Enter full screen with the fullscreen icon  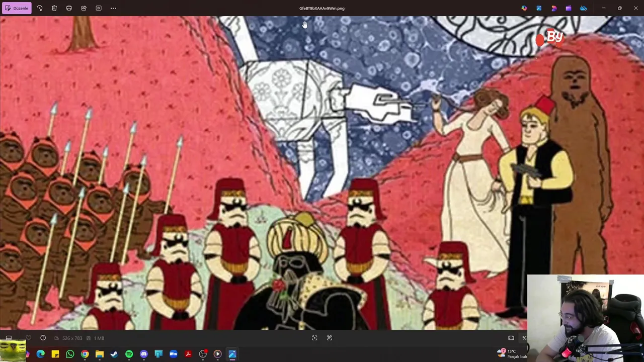(511, 338)
